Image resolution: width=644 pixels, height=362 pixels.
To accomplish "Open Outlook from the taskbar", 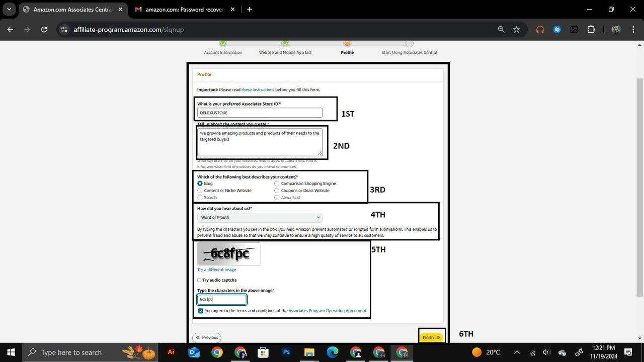I will point(194,352).
